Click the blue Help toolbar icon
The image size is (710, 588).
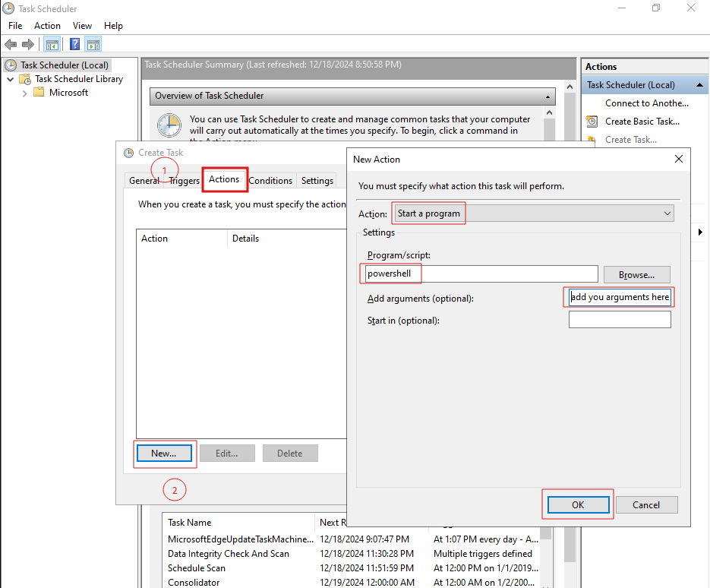pos(75,45)
